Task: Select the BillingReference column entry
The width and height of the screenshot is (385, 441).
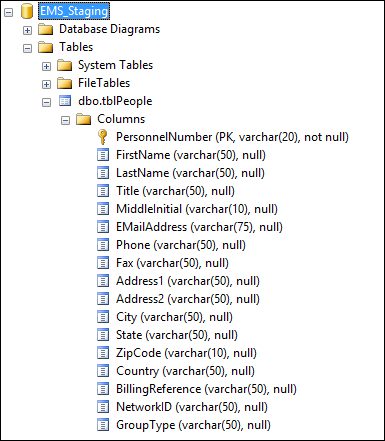Action: 206,389
